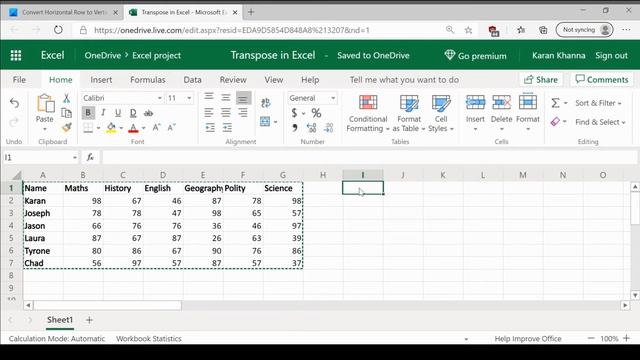Toggle Underline formatting
The image size is (640, 360).
(118, 113)
